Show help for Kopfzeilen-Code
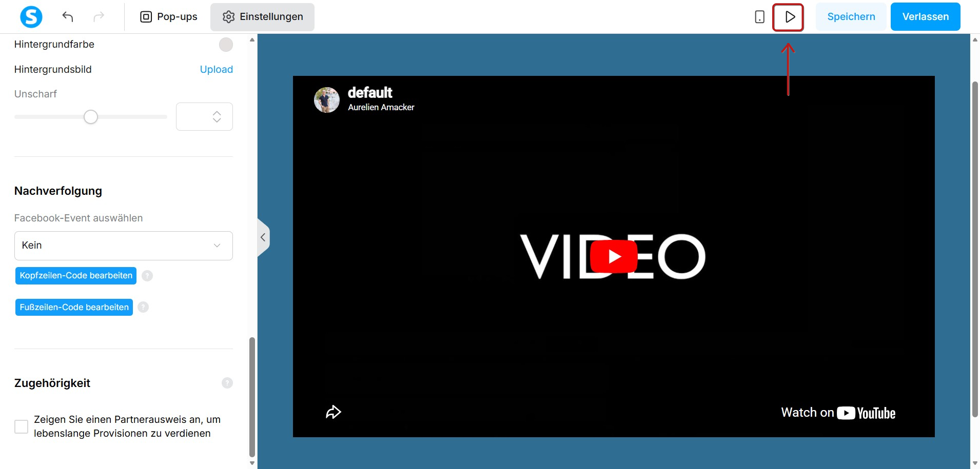This screenshot has height=469, width=980. pos(147,276)
